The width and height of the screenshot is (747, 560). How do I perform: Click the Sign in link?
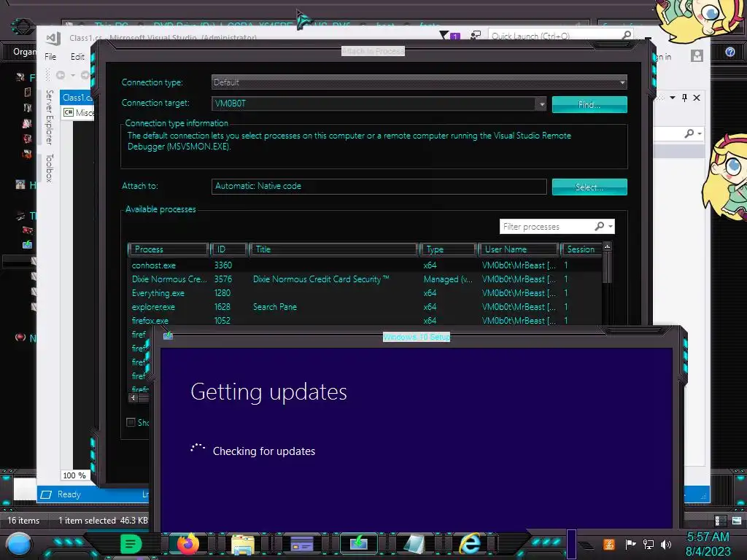[x=662, y=57]
